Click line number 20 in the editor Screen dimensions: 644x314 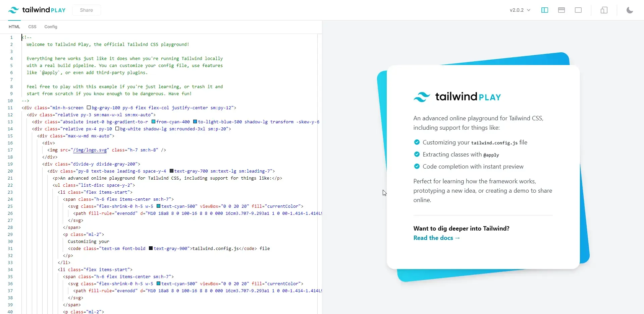[10, 171]
